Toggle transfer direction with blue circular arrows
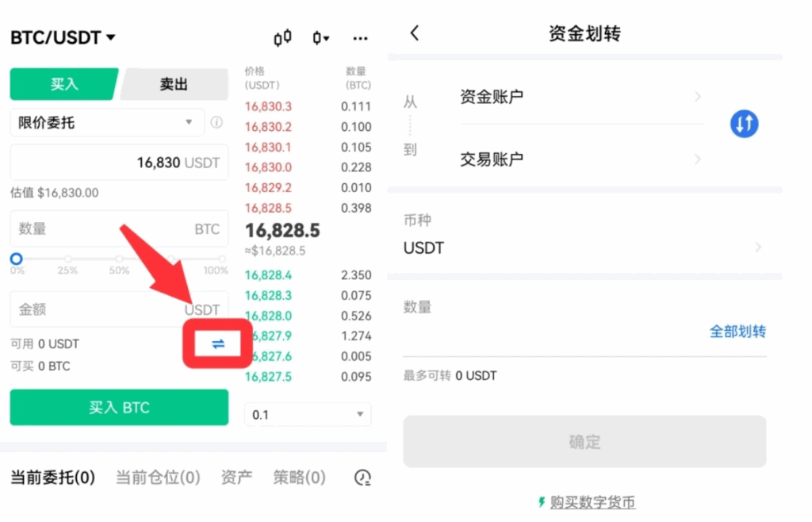 click(744, 124)
